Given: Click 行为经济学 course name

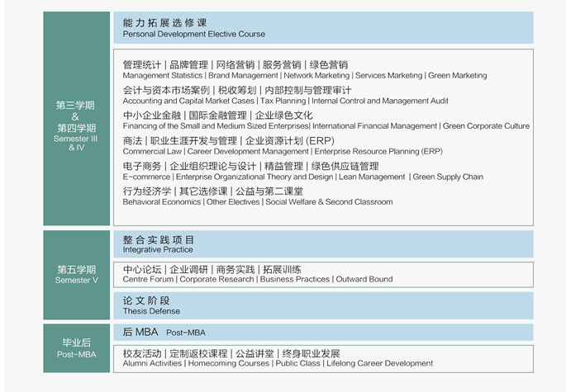Looking at the screenshot, I should coord(146,191).
